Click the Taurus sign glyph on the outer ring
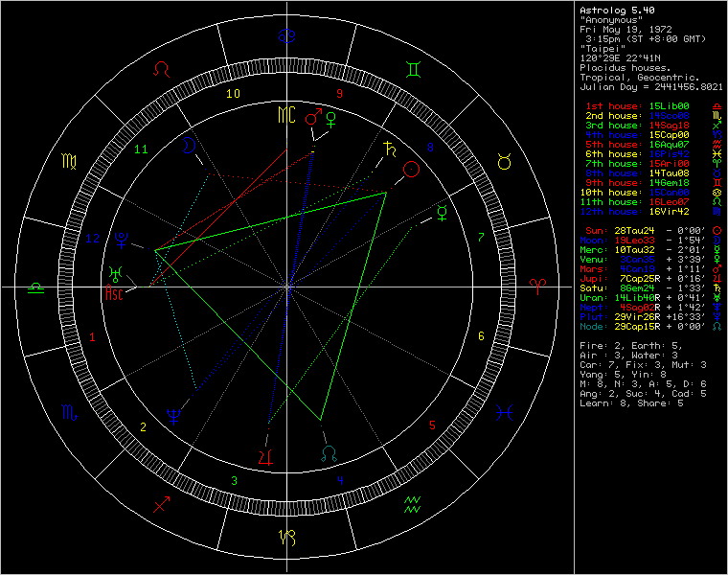The image size is (728, 575). click(x=505, y=162)
